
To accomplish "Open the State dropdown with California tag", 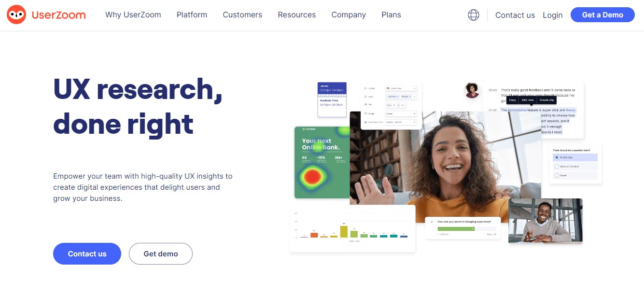I will pos(401,97).
